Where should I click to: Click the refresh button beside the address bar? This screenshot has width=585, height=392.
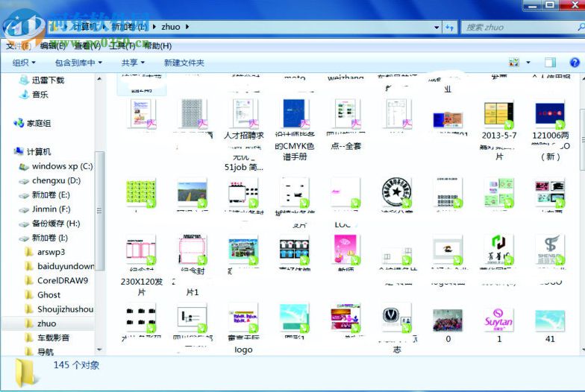click(x=449, y=27)
